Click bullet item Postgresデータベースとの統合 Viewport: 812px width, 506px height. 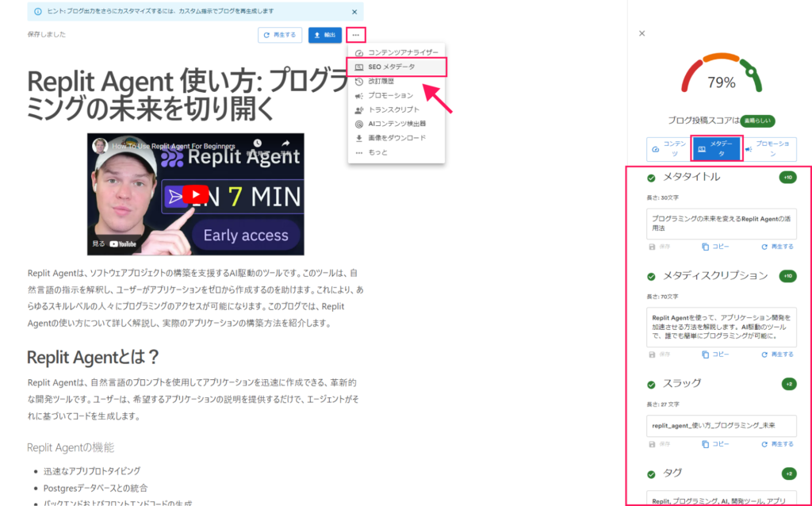(x=95, y=489)
